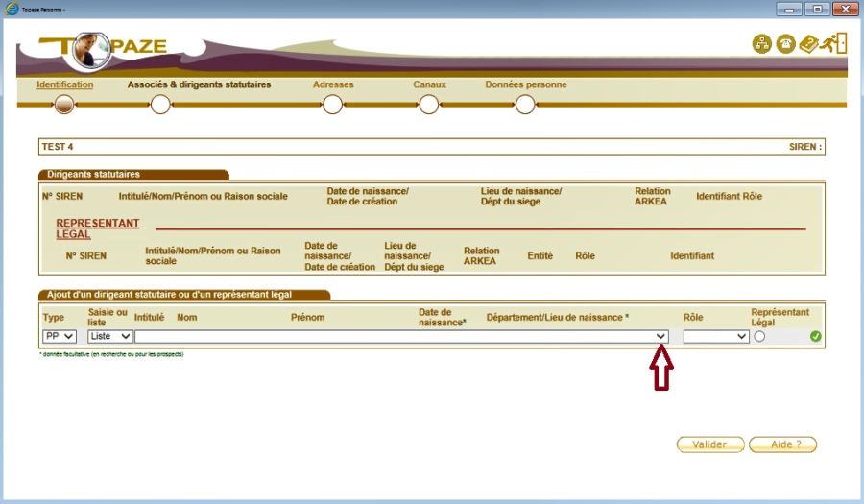Click the telephone contact icon
Image resolution: width=864 pixels, height=504 pixels.
click(785, 44)
